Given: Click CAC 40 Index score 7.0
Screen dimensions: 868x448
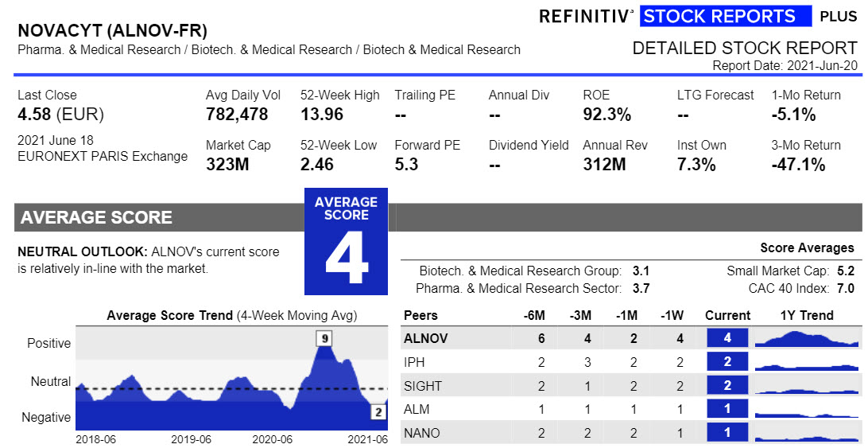Looking at the screenshot, I should (x=847, y=288).
